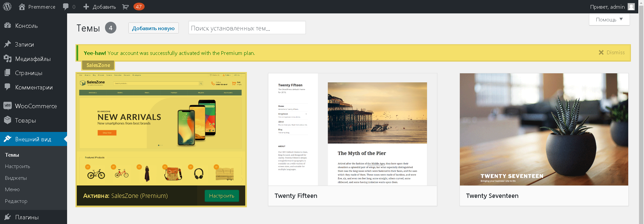Click the Записи pin icon
Screen dimensions: 644x224
coord(7,44)
